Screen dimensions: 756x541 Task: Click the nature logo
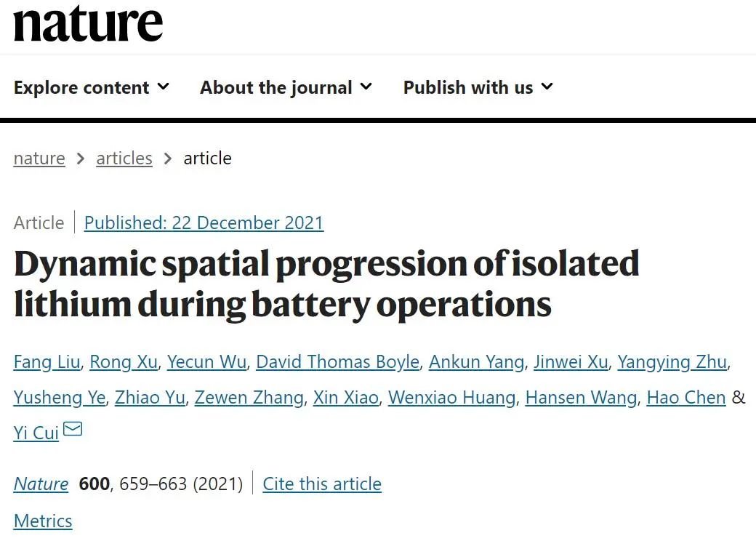(88, 23)
